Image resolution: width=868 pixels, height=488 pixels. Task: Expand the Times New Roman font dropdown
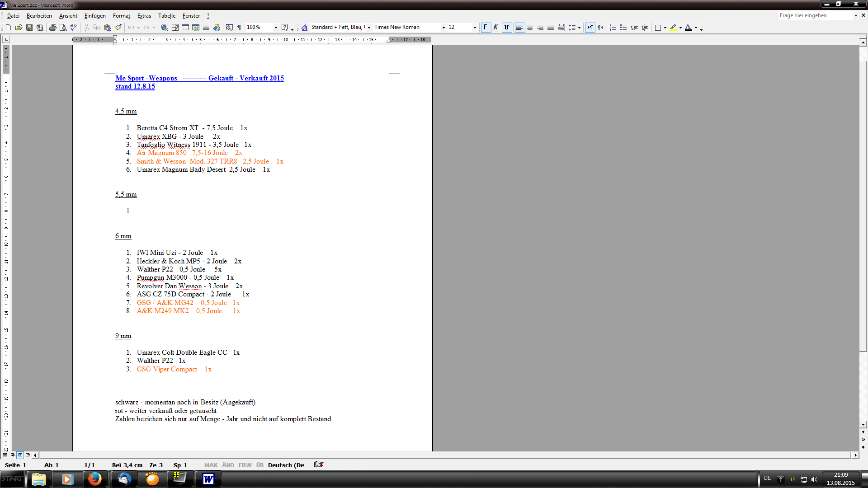[443, 28]
